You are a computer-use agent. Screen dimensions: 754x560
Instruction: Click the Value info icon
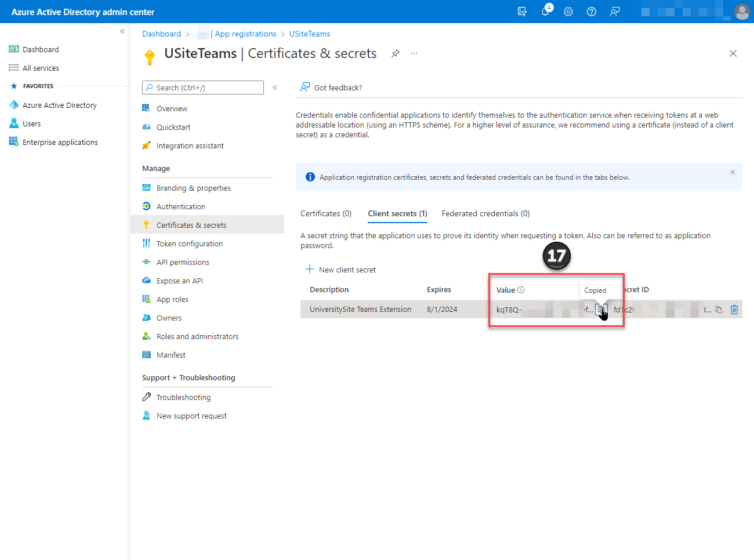[x=521, y=290]
